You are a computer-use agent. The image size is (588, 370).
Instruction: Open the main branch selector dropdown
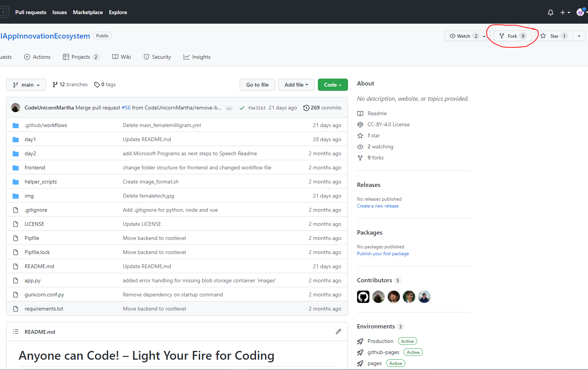point(26,84)
